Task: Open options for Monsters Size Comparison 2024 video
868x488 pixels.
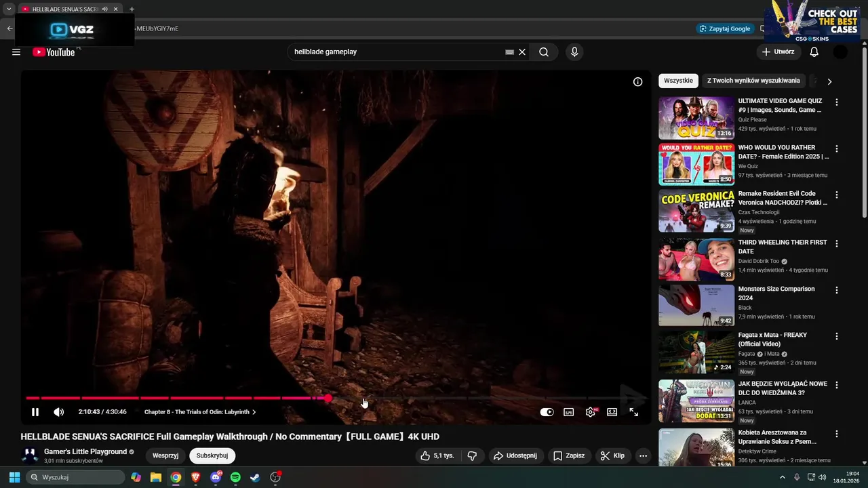Action: click(837, 290)
